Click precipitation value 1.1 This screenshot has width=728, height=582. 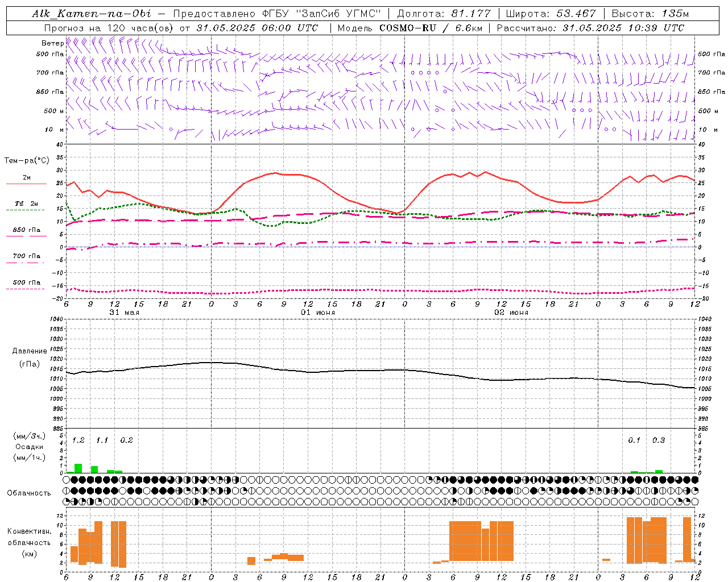(102, 440)
